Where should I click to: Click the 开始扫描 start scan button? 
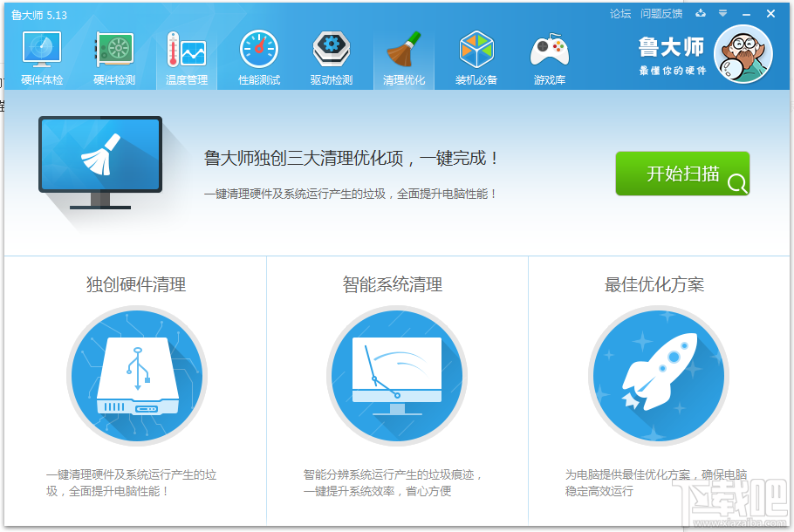[x=682, y=174]
